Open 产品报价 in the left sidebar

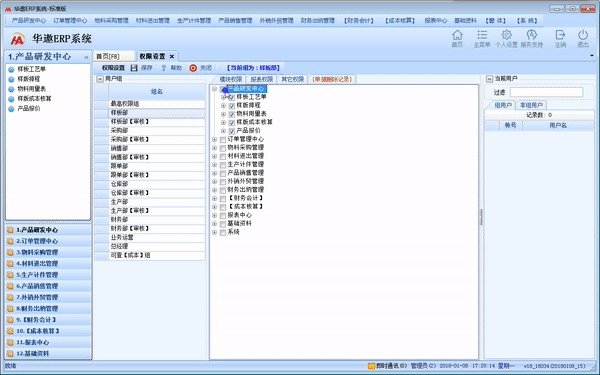tap(29, 109)
